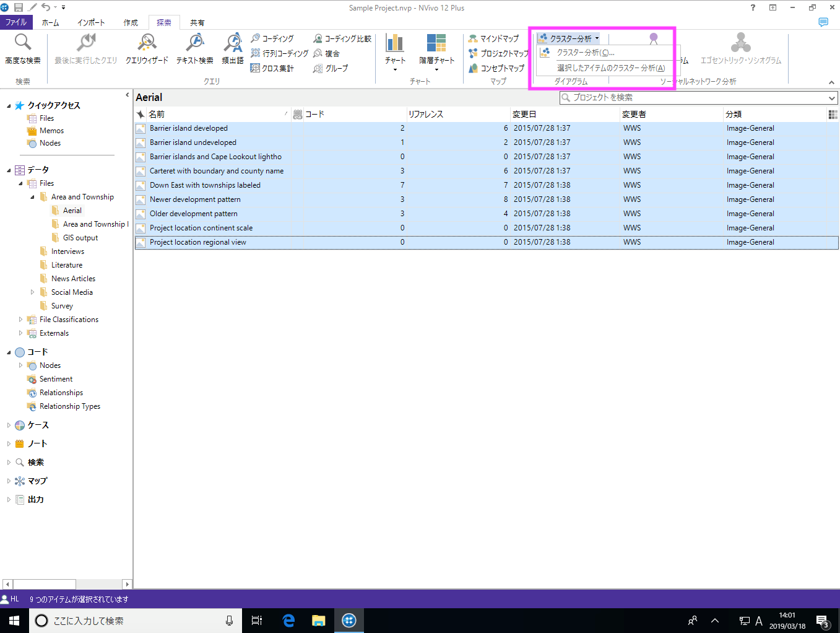
Task: Open the Chart (チャート) tool
Action: pos(395,50)
